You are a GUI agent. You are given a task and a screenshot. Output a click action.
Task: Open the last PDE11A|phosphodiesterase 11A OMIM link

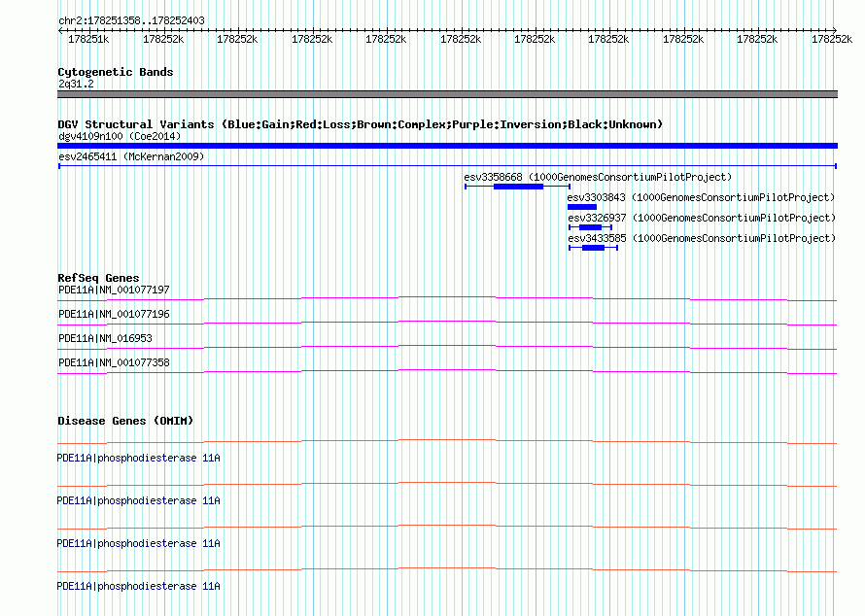(138, 586)
